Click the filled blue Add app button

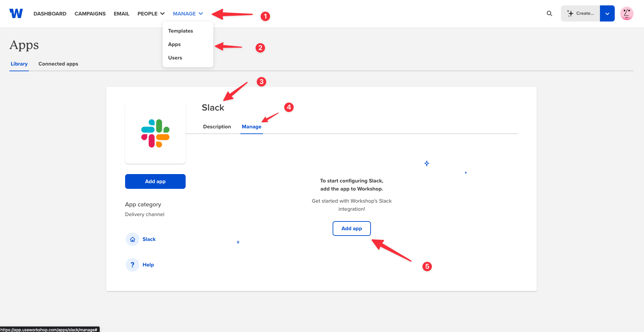click(155, 181)
